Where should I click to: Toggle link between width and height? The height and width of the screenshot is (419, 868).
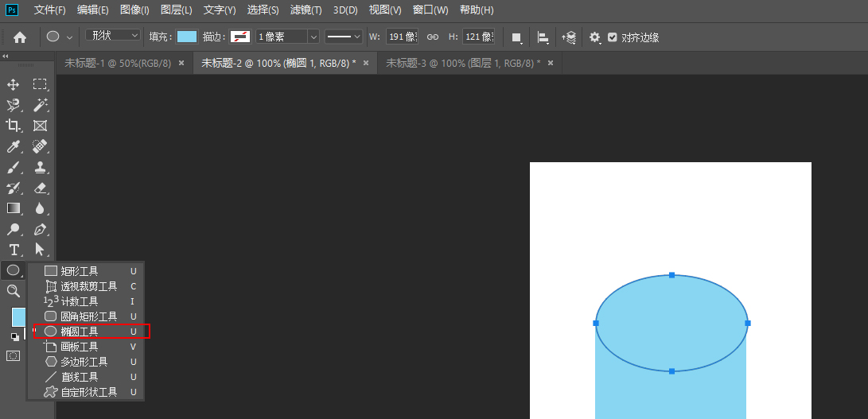[433, 37]
